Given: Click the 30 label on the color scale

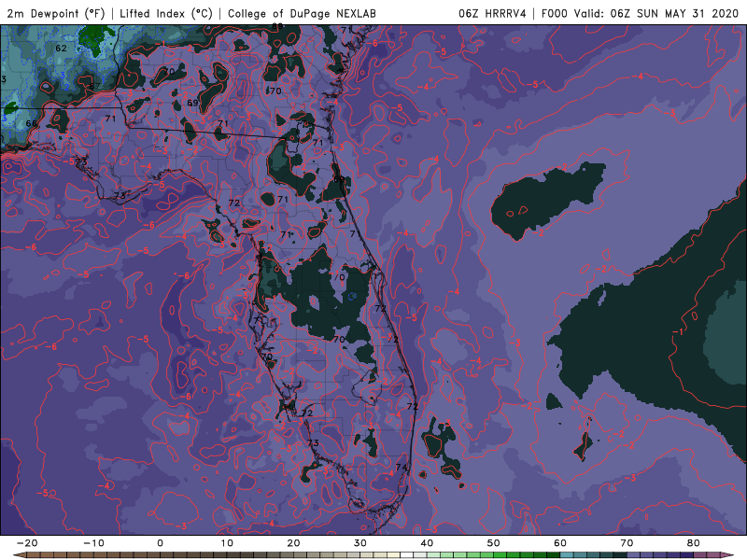Looking at the screenshot, I should pos(360,543).
